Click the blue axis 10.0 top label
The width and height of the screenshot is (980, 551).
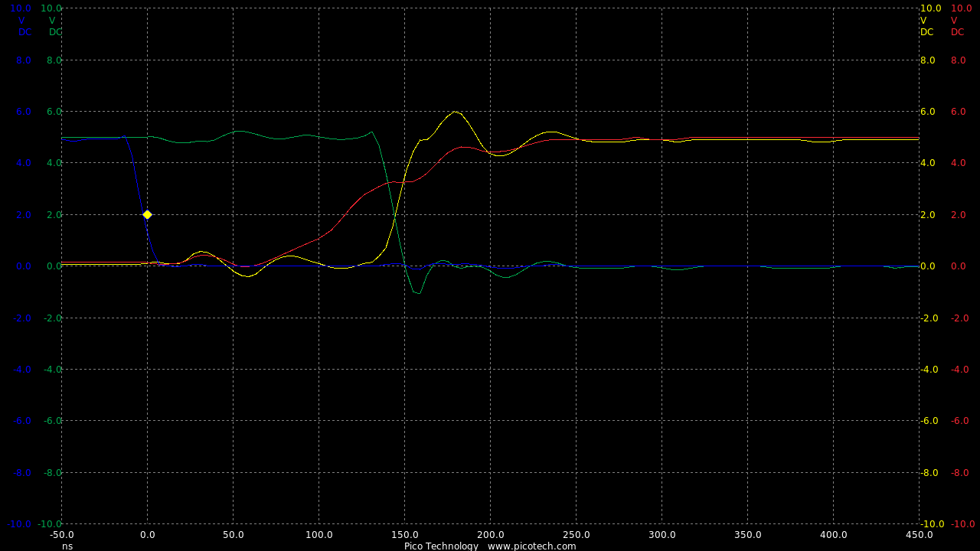pos(21,8)
